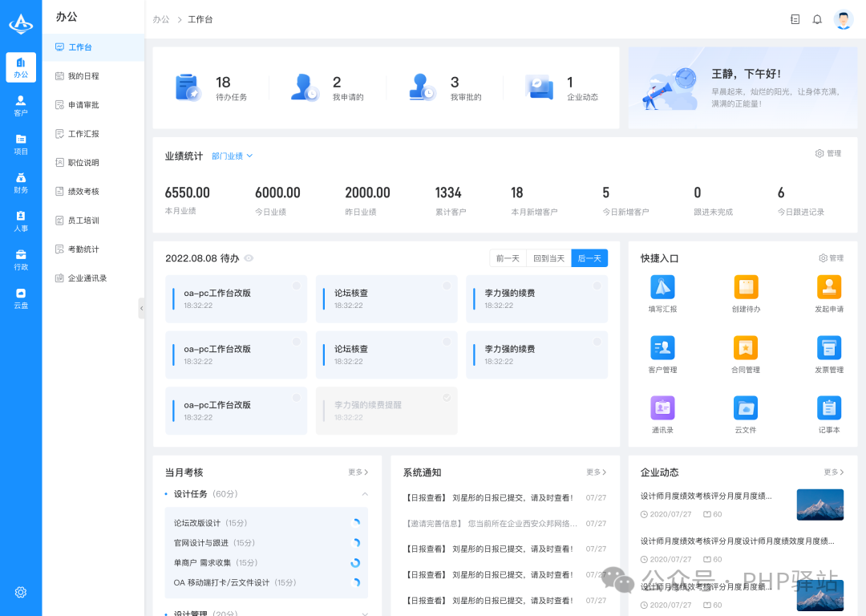
Task: Open the 客户 module in the blue sidebar
Action: (x=20, y=106)
